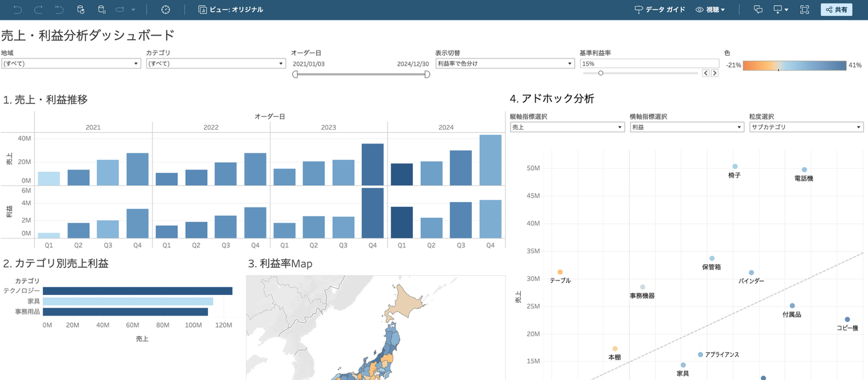Open the 粒度選択 dropdown
This screenshot has width=868, height=380.
pyautogui.click(x=806, y=127)
